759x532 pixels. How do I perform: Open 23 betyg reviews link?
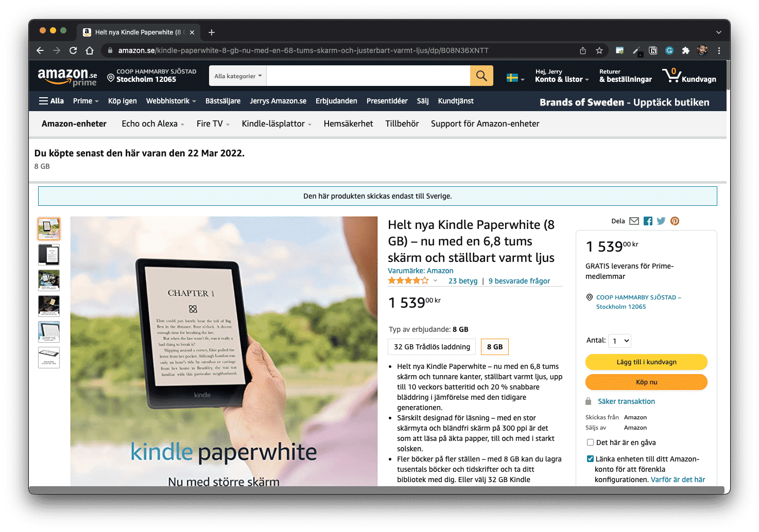(463, 281)
